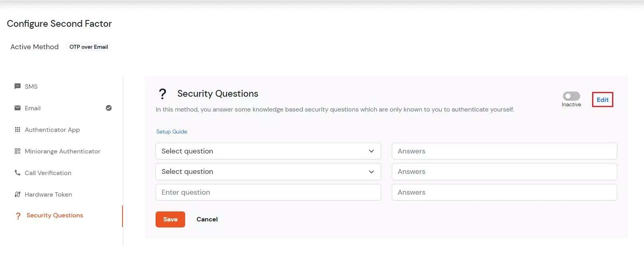Click the orange Save button
The height and width of the screenshot is (261, 644).
click(170, 219)
